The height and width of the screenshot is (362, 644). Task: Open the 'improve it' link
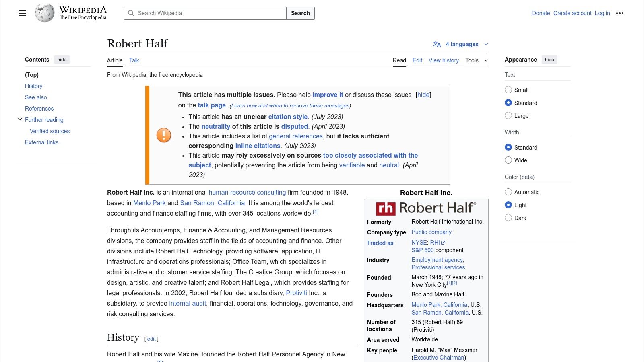point(328,95)
